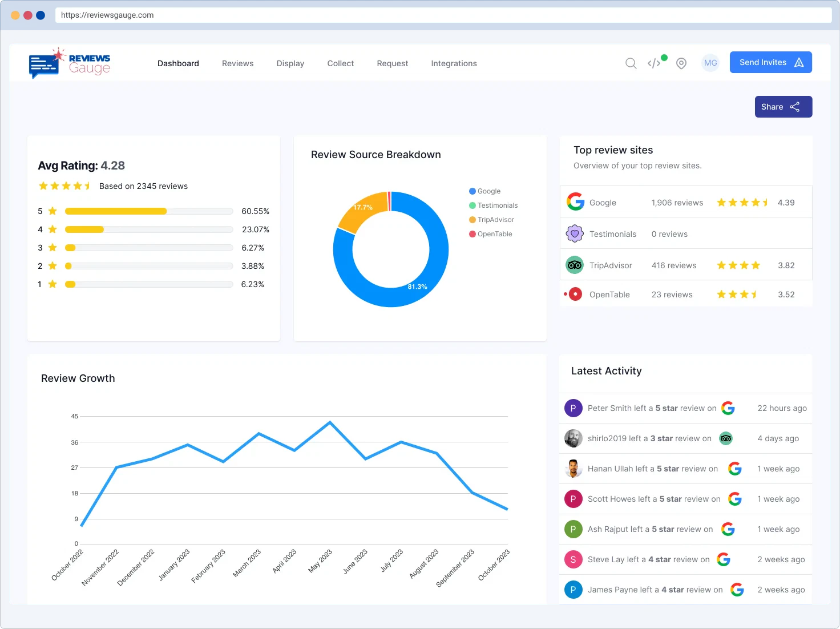
Task: Switch to the Collect tab
Action: [x=340, y=63]
